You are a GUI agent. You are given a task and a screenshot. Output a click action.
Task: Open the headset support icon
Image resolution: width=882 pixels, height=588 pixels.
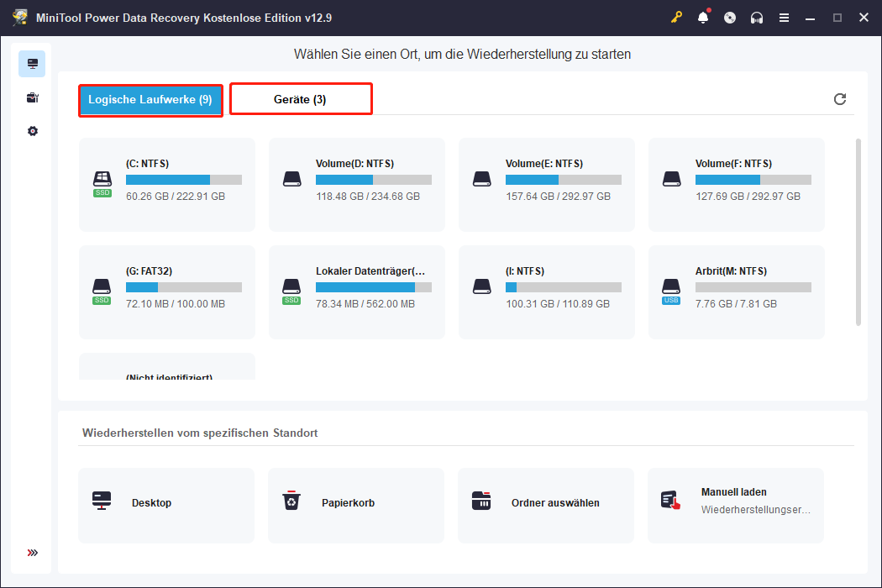757,18
